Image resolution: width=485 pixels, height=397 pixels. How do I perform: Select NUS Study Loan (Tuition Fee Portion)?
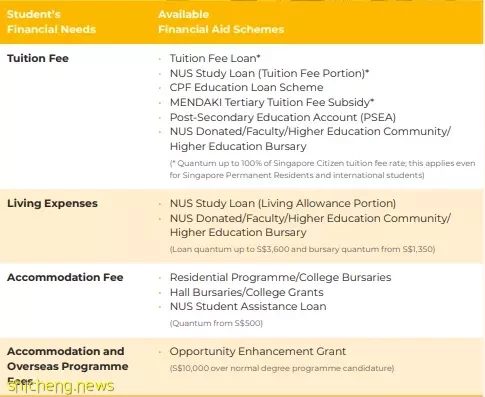269,73
